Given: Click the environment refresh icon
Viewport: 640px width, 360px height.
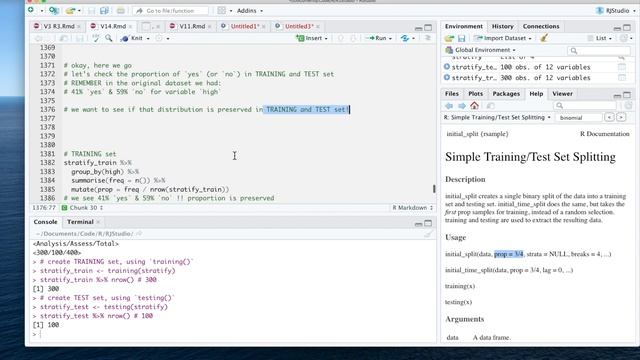Looking at the screenshot, I should click(623, 38).
